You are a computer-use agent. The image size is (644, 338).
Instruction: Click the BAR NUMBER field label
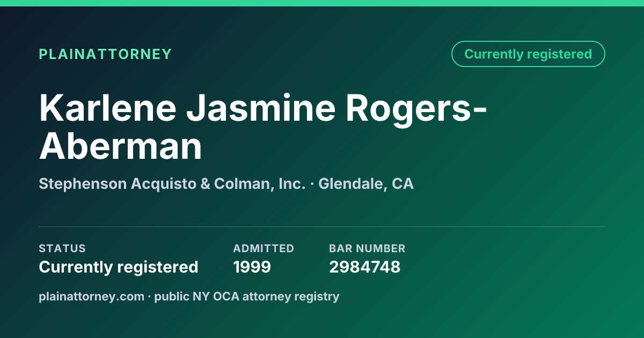[367, 248]
